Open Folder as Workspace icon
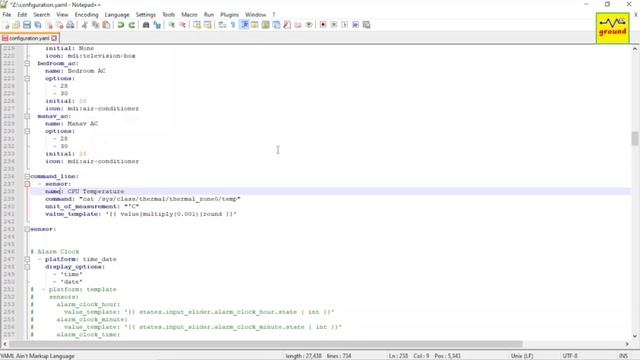The width and height of the screenshot is (640, 360). click(x=298, y=25)
